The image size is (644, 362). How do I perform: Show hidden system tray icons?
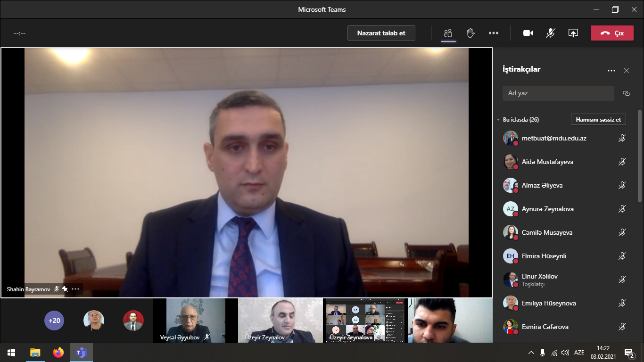click(531, 353)
